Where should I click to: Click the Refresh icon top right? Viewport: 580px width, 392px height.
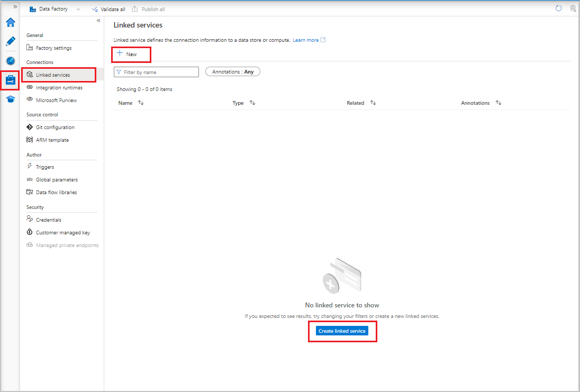click(559, 8)
